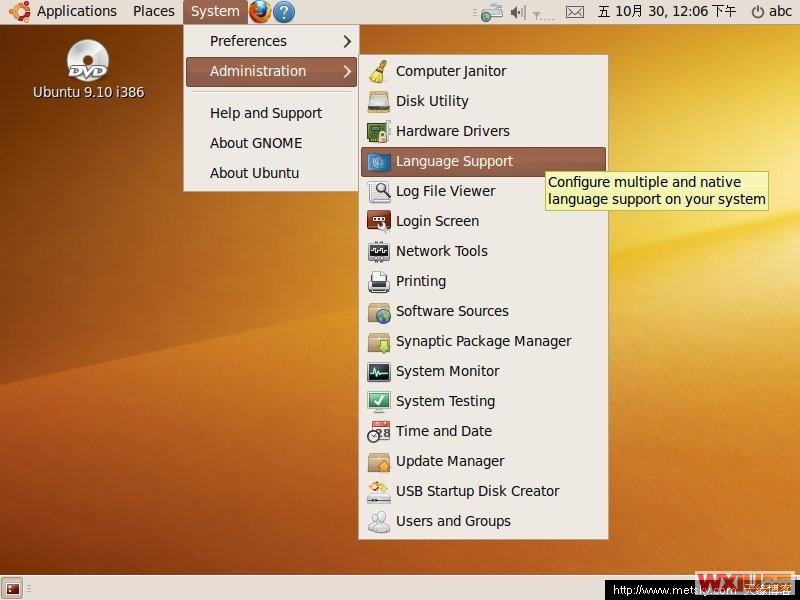The image size is (800, 600).
Task: Select Language Support menu entry
Action: [x=454, y=161]
